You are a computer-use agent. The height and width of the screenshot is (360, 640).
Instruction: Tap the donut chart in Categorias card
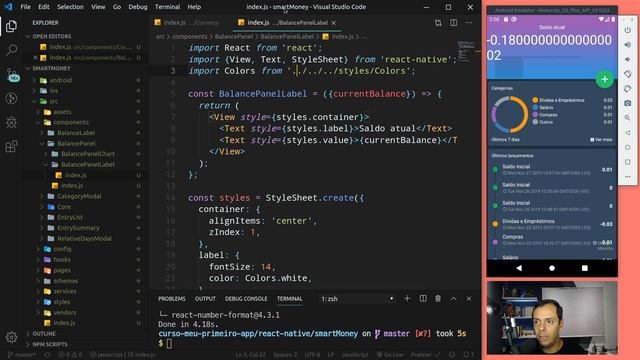click(x=509, y=114)
